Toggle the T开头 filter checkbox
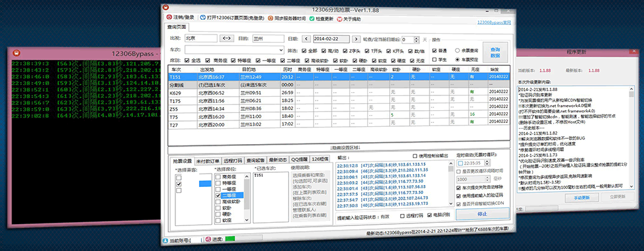The height and width of the screenshot is (251, 644). point(367,51)
